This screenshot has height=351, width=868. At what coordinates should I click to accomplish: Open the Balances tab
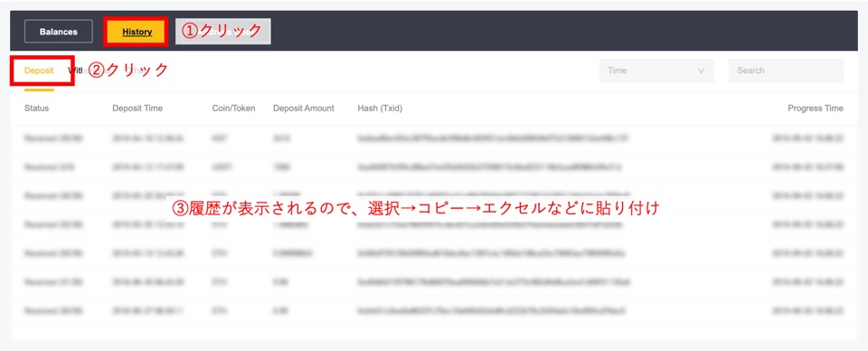(x=59, y=32)
